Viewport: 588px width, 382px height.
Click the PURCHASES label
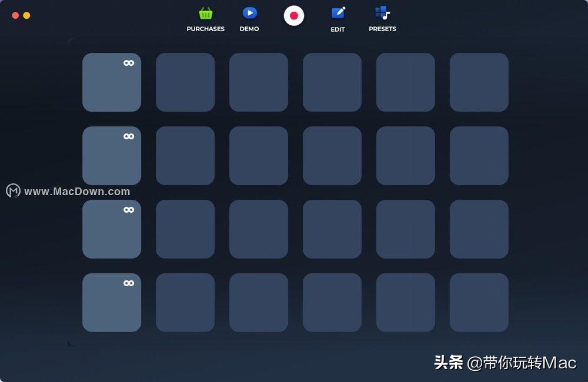pyautogui.click(x=205, y=28)
